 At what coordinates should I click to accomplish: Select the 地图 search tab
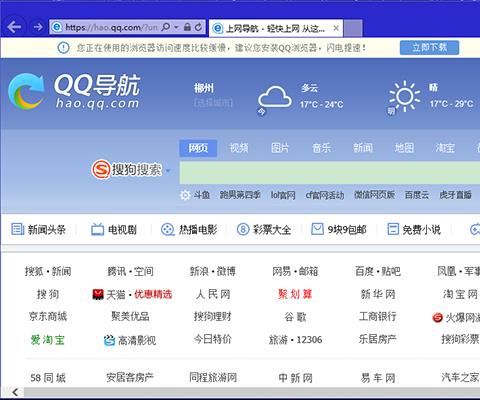404,148
